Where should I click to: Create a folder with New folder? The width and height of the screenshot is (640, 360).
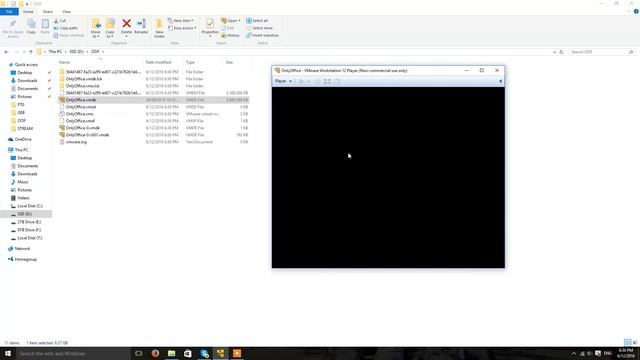159,28
